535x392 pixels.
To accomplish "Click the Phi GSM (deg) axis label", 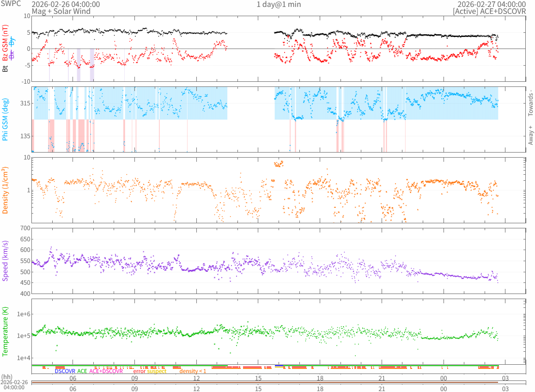I will tap(6, 120).
